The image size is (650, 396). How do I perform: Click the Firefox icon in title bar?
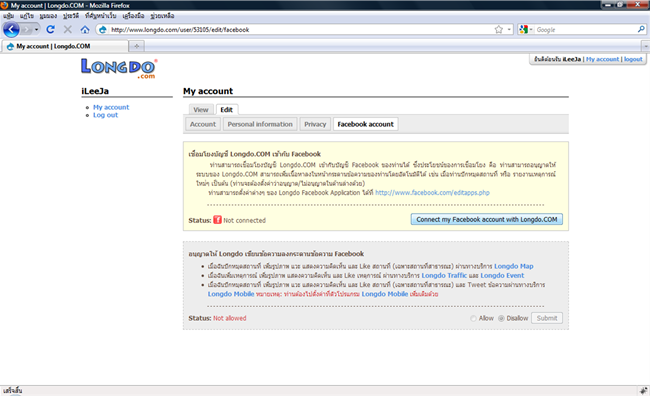(4, 5)
